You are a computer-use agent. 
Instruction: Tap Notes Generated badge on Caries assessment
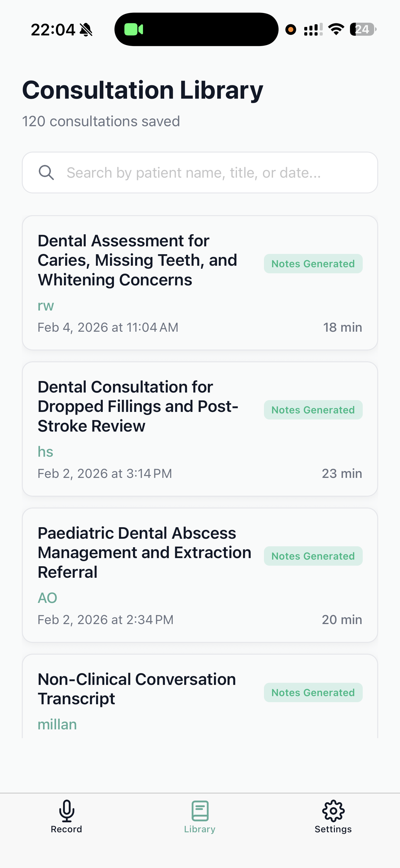click(313, 264)
